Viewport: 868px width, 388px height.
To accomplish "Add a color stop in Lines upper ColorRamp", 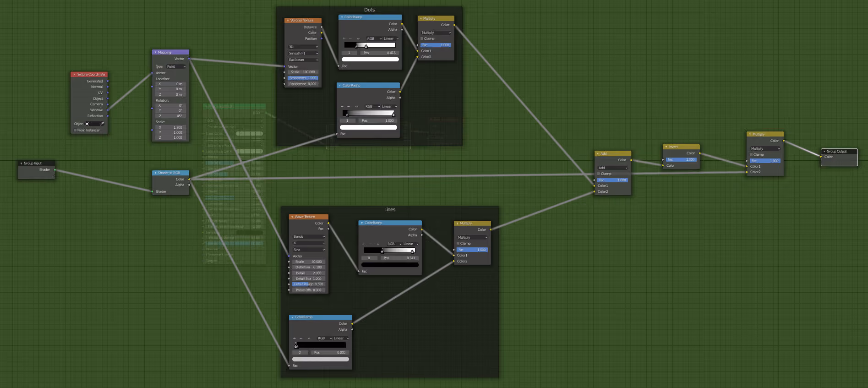I will coord(364,244).
